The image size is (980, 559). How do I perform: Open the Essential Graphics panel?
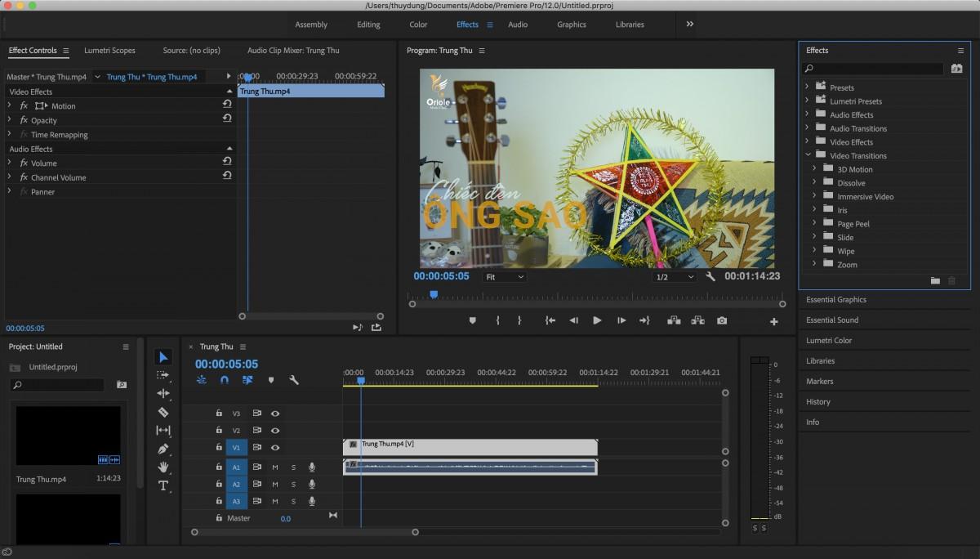[x=836, y=300]
